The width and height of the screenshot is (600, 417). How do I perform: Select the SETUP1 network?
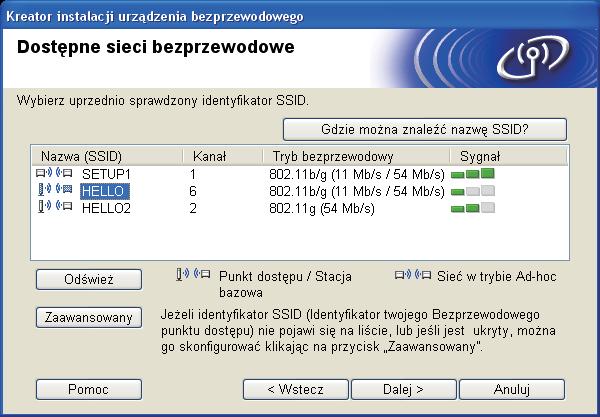(x=106, y=174)
